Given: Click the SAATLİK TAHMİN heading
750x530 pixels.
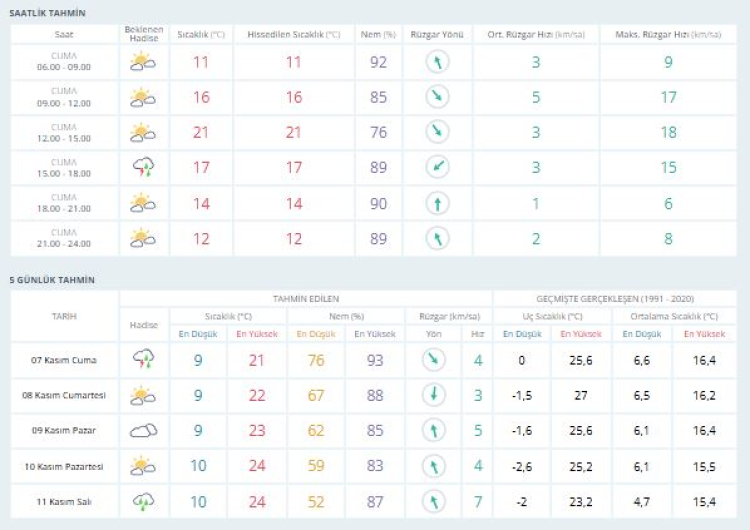Looking at the screenshot, I should 47,13.
